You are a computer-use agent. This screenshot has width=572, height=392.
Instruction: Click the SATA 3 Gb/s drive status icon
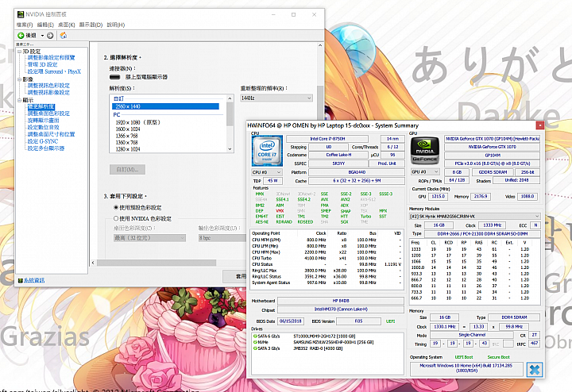255,348
